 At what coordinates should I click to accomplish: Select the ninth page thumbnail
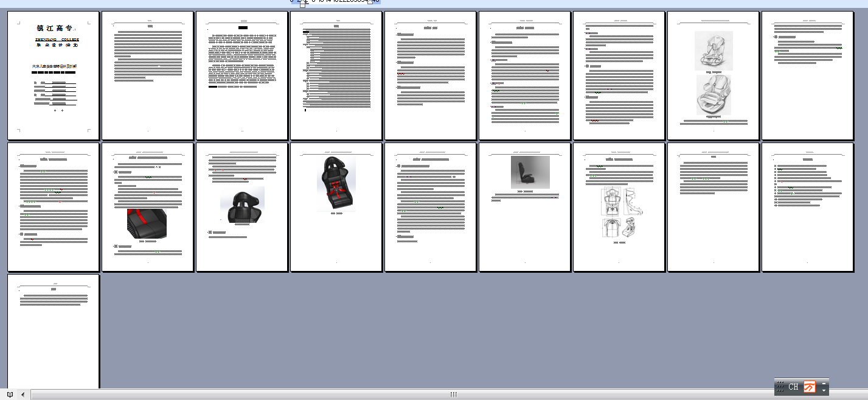tap(808, 75)
